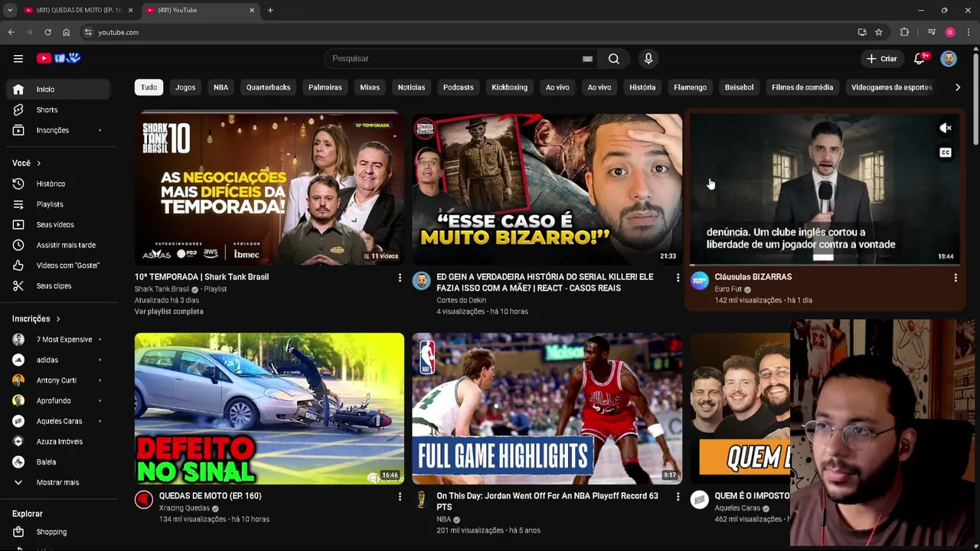
Task: Open Cortes do Dekin channel avatar
Action: point(421,281)
